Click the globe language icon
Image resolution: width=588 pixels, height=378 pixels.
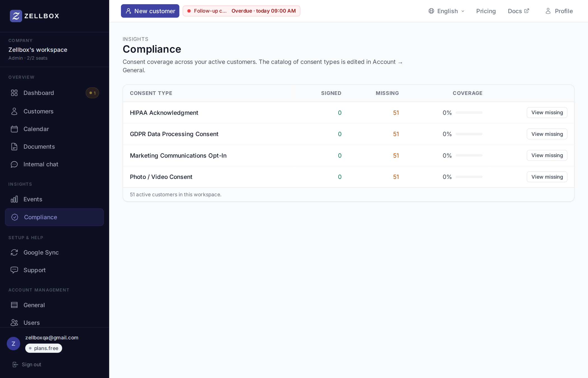coord(431,11)
